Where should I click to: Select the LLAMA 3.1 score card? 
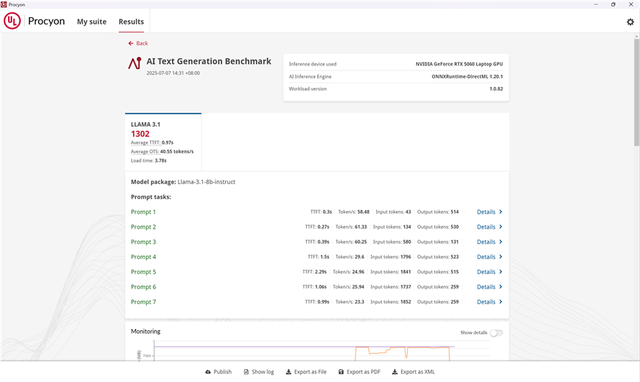coord(163,142)
